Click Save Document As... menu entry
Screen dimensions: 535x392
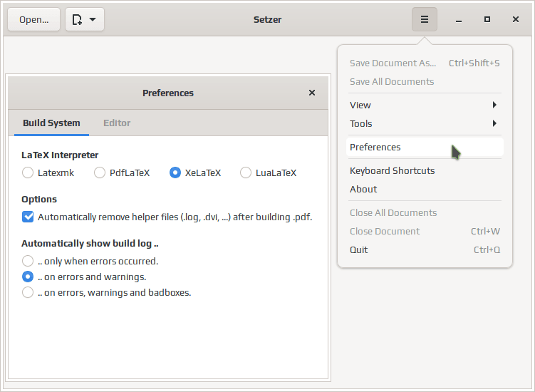pyautogui.click(x=425, y=63)
